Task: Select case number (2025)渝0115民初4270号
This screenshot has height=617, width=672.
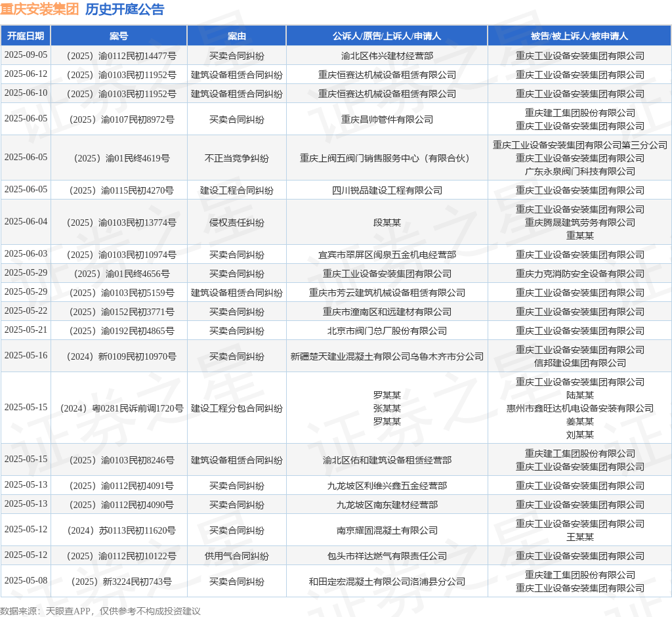Action: point(121,190)
